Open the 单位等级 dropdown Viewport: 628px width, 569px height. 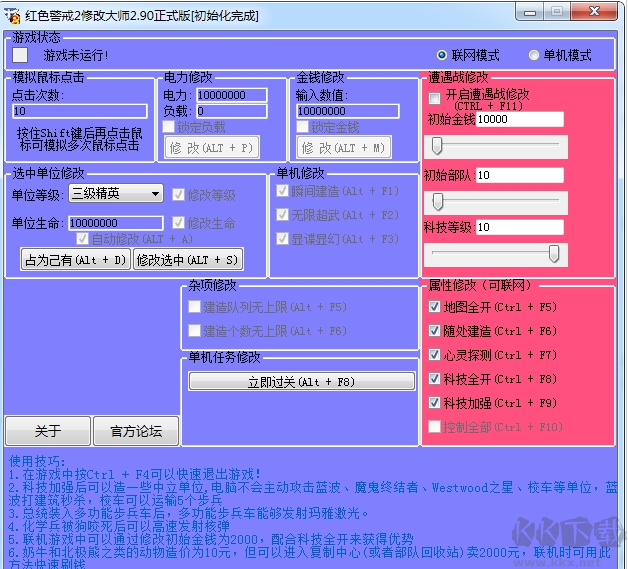coord(116,194)
